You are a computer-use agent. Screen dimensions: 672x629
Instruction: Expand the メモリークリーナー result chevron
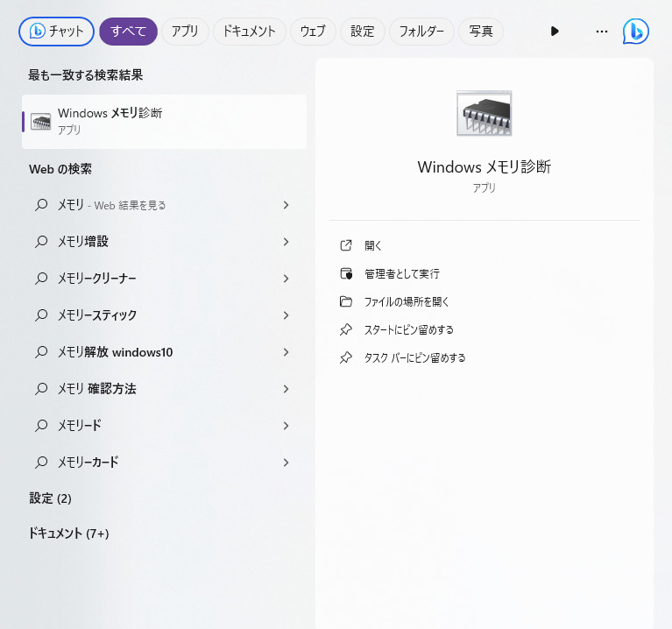tap(286, 279)
